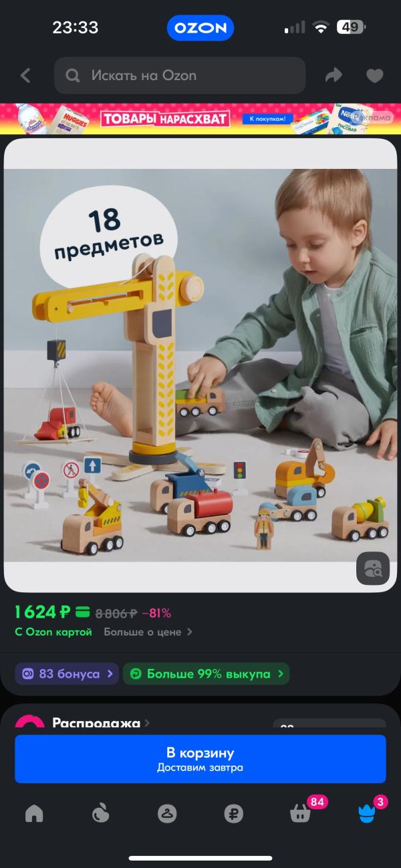Expand the '83 бонуса' chip
This screenshot has width=401, height=868.
point(67,674)
